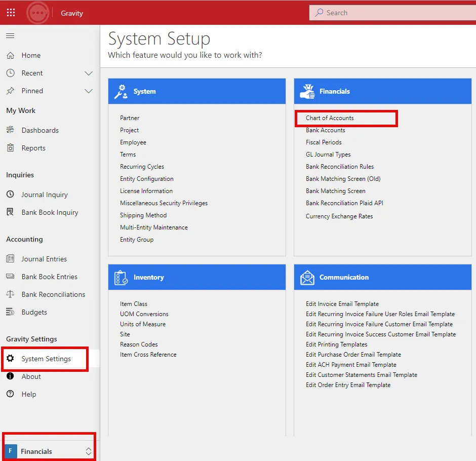Click the Reports icon in the sidebar
The image size is (476, 461).
[x=10, y=148]
